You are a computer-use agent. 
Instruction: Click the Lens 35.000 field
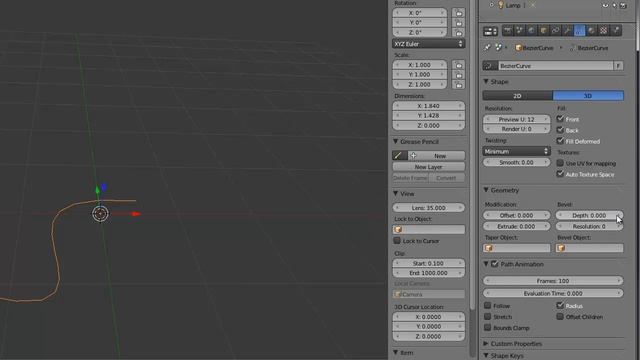click(x=429, y=208)
